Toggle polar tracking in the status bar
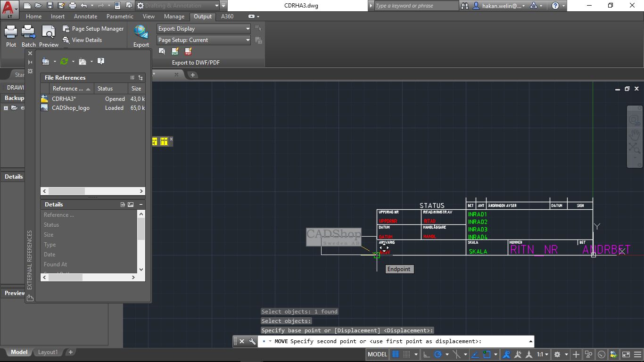The image size is (644, 362). pos(438,354)
